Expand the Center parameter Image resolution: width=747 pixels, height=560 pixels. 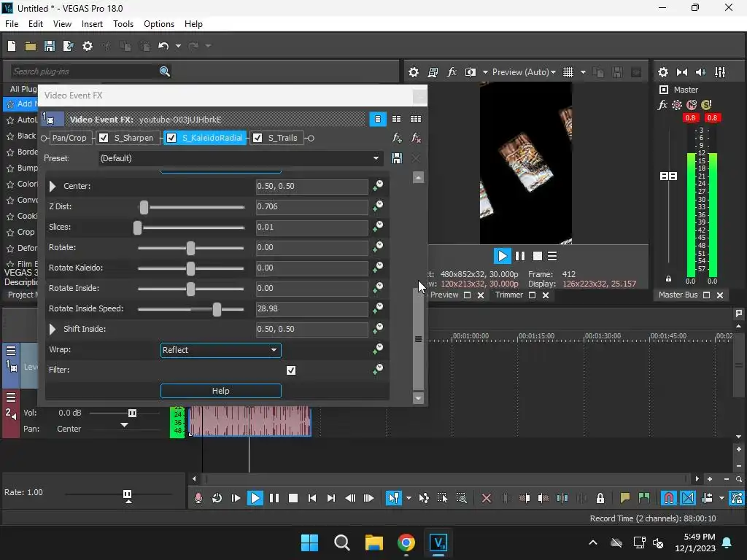[x=53, y=186]
